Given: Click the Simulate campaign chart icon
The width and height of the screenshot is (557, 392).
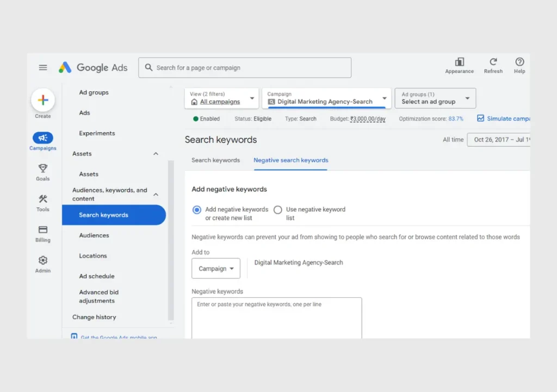Looking at the screenshot, I should pos(480,118).
